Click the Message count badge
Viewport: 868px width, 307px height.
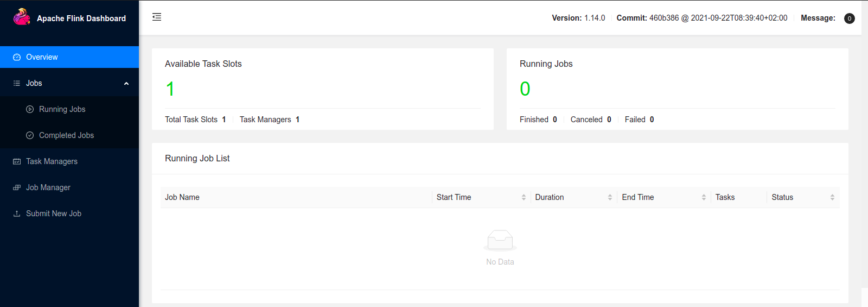click(850, 18)
